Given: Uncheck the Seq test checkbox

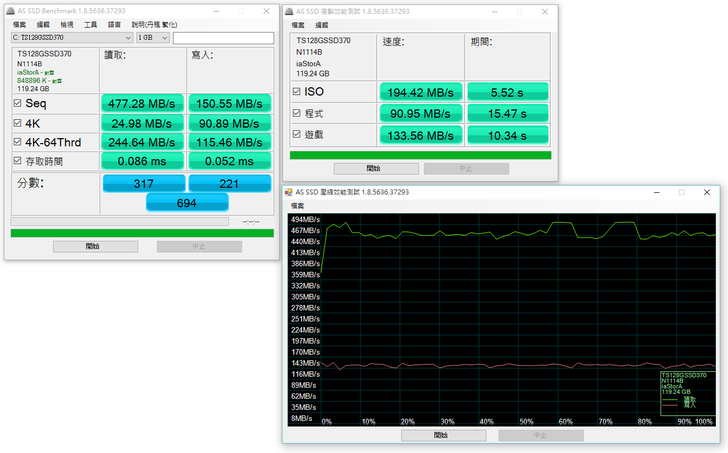Looking at the screenshot, I should pyautogui.click(x=17, y=103).
